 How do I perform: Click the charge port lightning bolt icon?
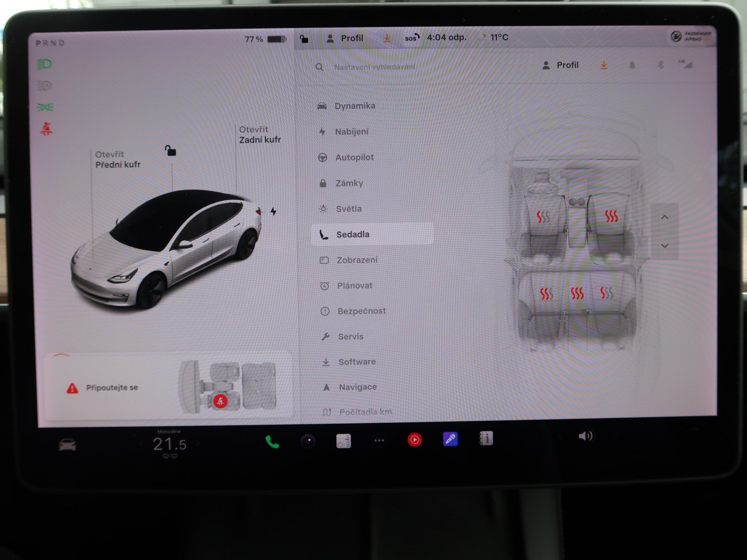(x=274, y=211)
